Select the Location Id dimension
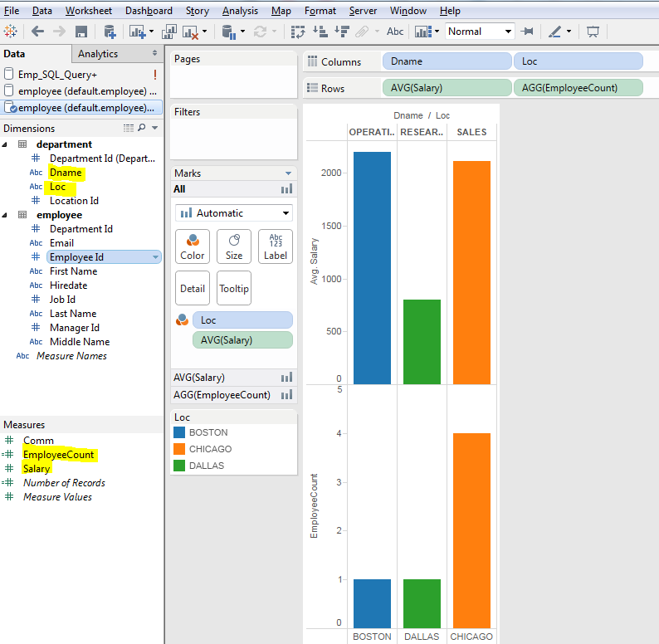The height and width of the screenshot is (644, 659). 74,201
